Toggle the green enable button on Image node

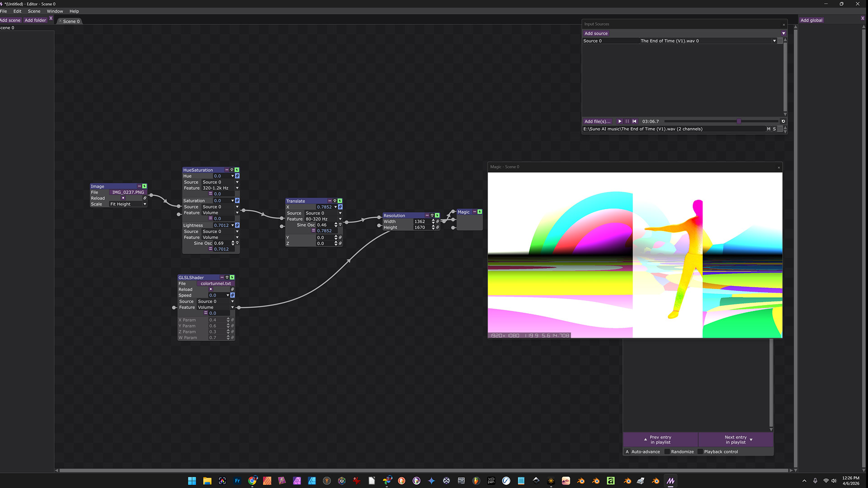(145, 186)
